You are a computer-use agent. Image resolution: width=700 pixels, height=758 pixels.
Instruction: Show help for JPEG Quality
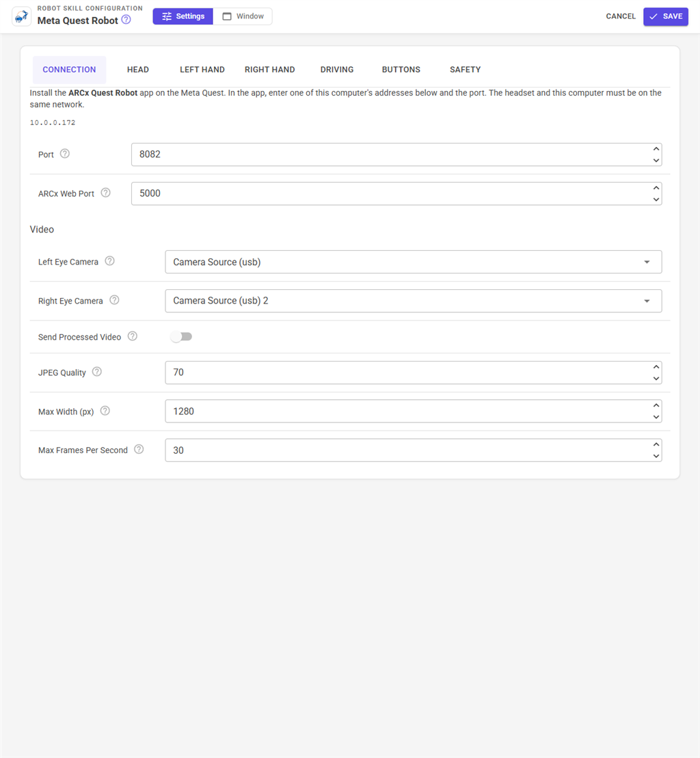point(96,372)
